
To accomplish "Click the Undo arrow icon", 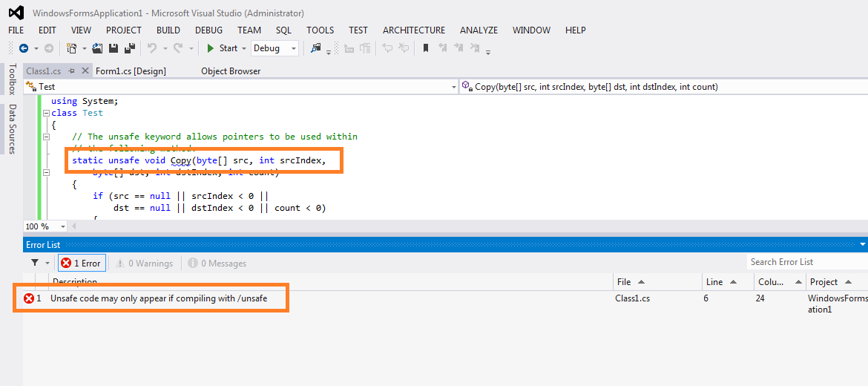I will pos(152,48).
